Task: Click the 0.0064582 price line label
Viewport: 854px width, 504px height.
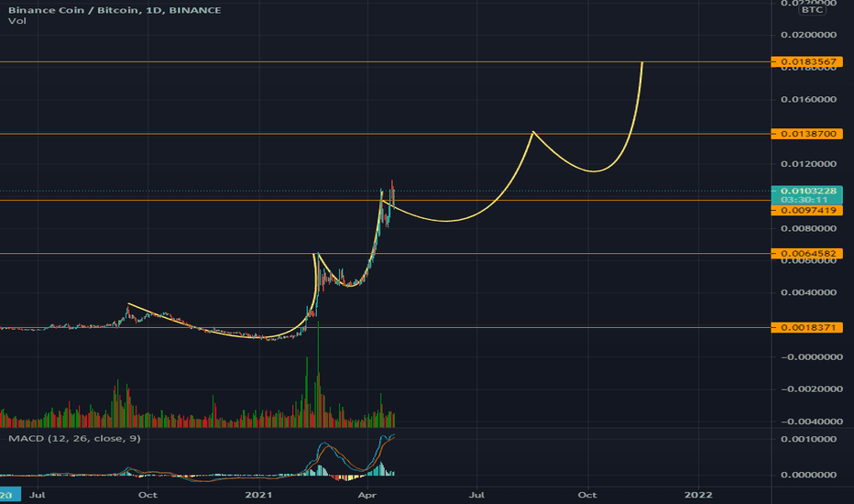Action: (x=807, y=253)
